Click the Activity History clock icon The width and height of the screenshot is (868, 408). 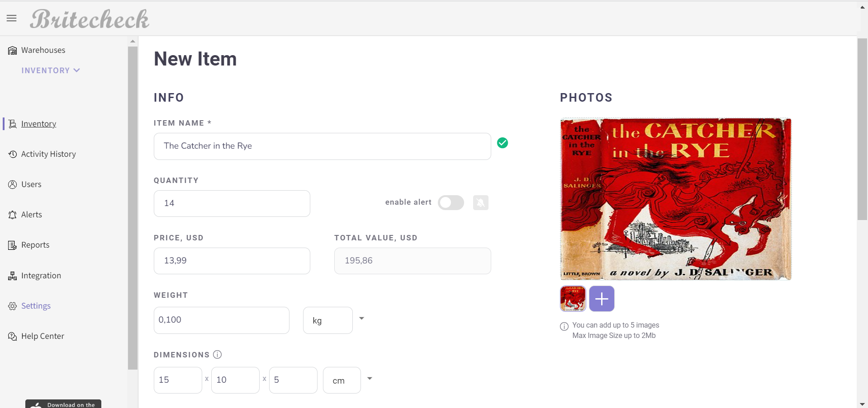coord(13,154)
